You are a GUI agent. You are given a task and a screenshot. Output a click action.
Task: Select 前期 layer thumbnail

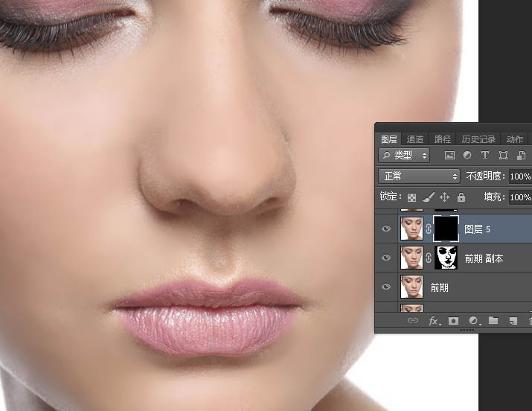point(411,287)
